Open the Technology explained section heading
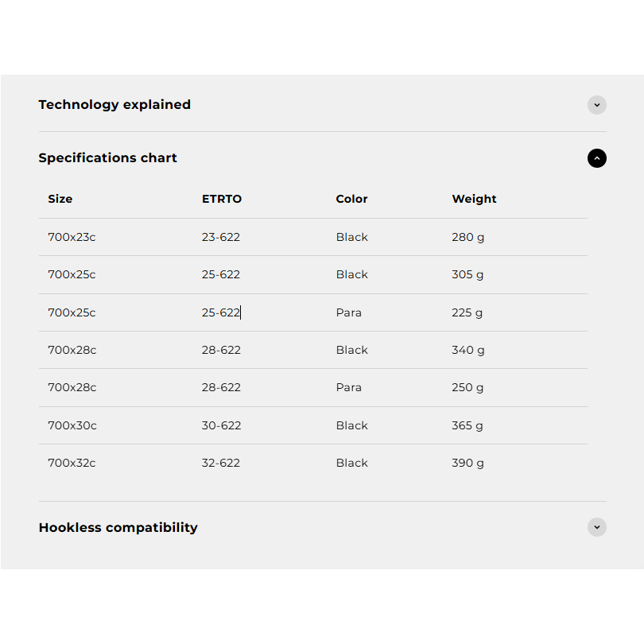This screenshot has height=644, width=644. 114,105
